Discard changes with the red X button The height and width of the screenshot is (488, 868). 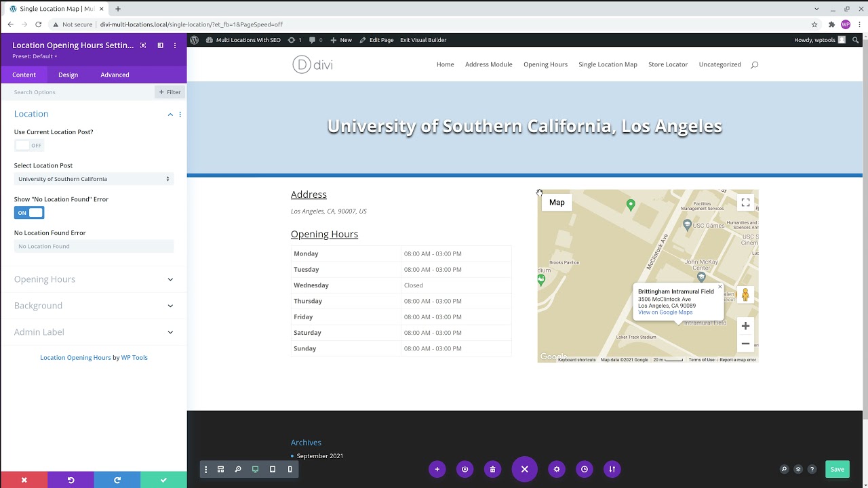24,480
